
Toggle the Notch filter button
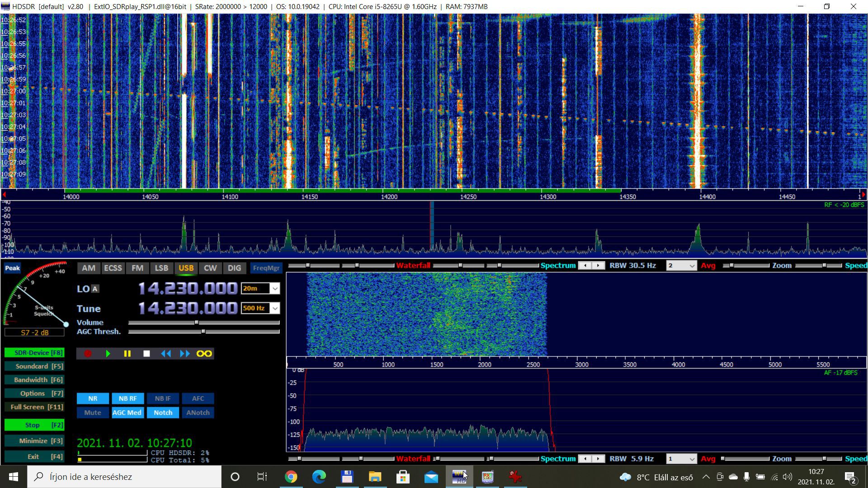163,413
